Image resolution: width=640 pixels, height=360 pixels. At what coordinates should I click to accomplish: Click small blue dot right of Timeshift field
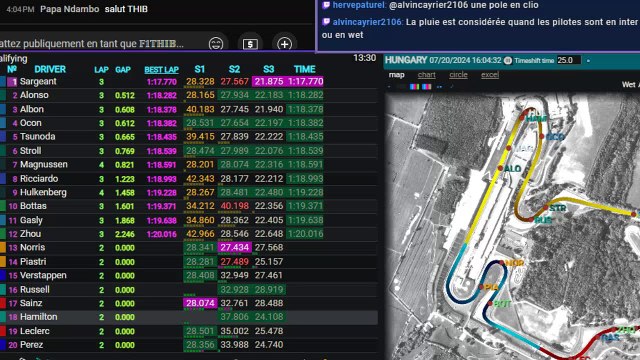pos(588,61)
